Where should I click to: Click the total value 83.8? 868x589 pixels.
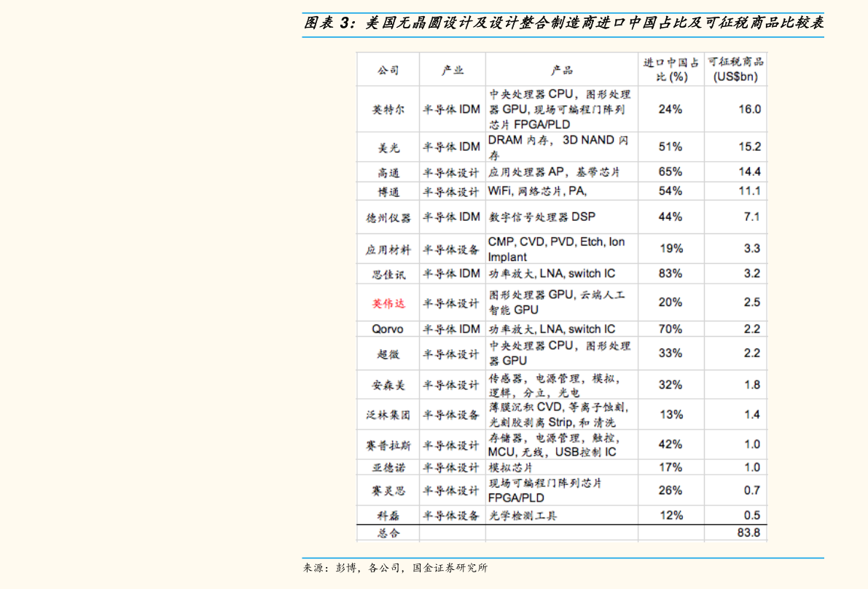click(x=748, y=533)
